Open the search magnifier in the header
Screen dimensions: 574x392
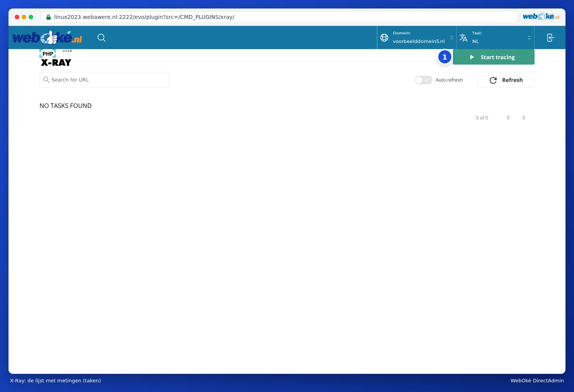101,37
